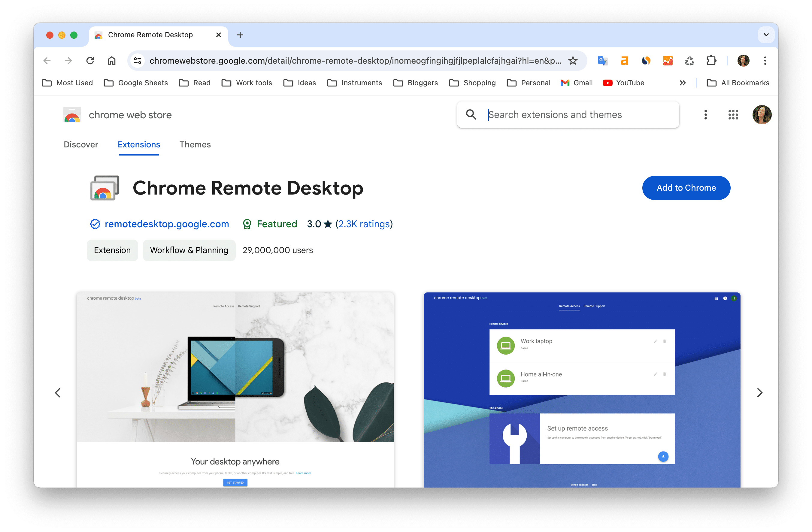The height and width of the screenshot is (532, 812).
Task: Click the 29,000,000 users text
Action: click(278, 250)
